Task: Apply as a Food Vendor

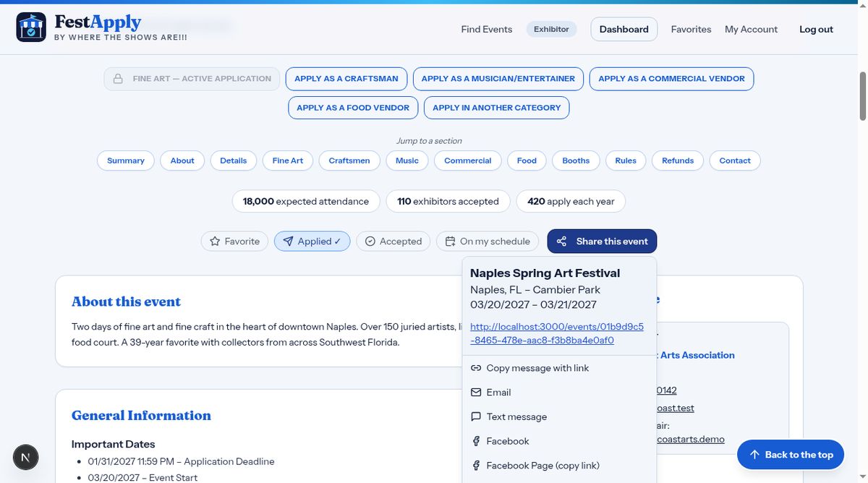Action: coord(353,108)
